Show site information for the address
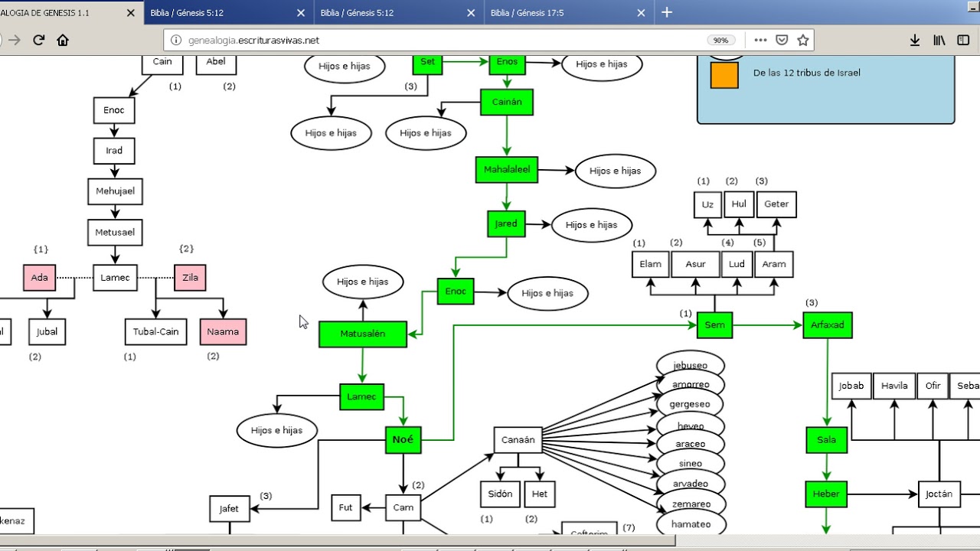980x551 pixels. pyautogui.click(x=176, y=41)
